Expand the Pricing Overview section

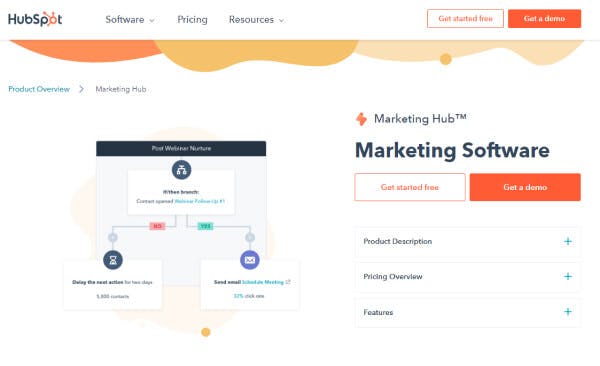pyautogui.click(x=468, y=277)
